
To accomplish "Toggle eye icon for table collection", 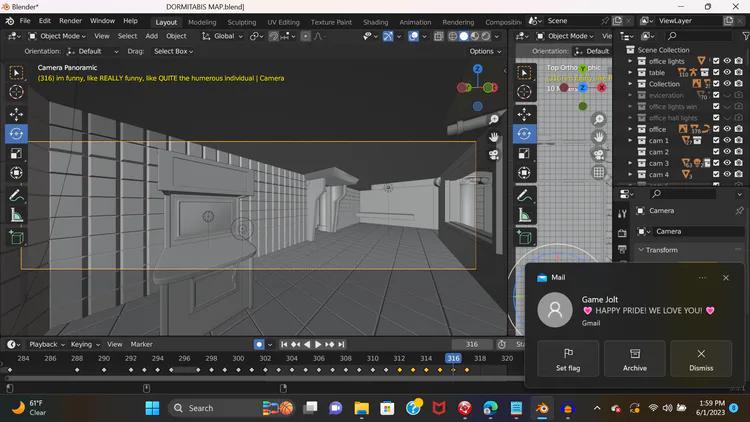I will click(x=727, y=72).
